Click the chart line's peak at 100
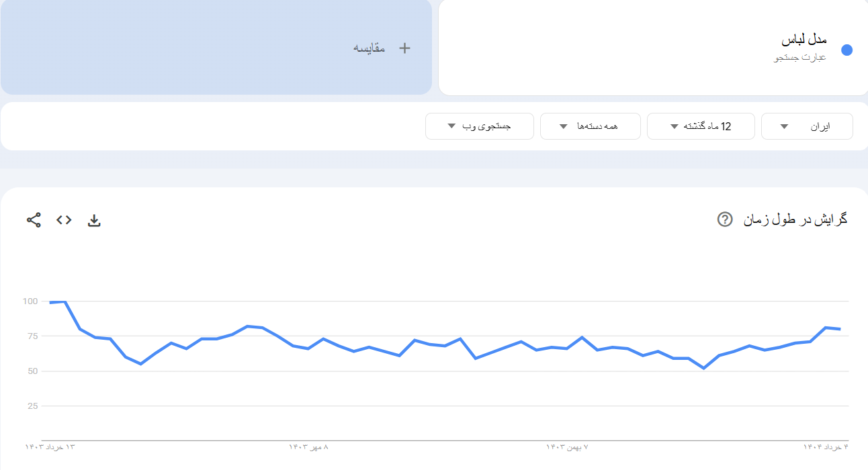 64,301
